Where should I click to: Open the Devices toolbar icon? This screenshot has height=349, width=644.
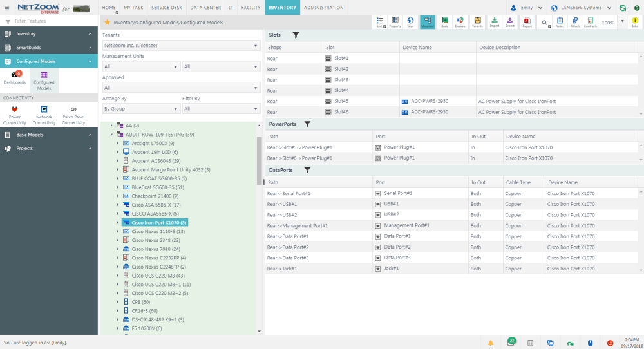[x=460, y=22]
